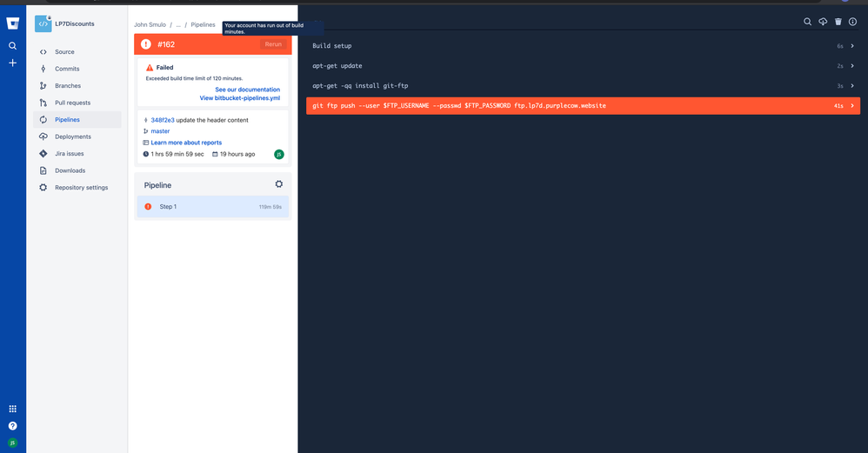868x453 pixels.
Task: Open commit 348f2e3 link
Action: [x=162, y=120]
